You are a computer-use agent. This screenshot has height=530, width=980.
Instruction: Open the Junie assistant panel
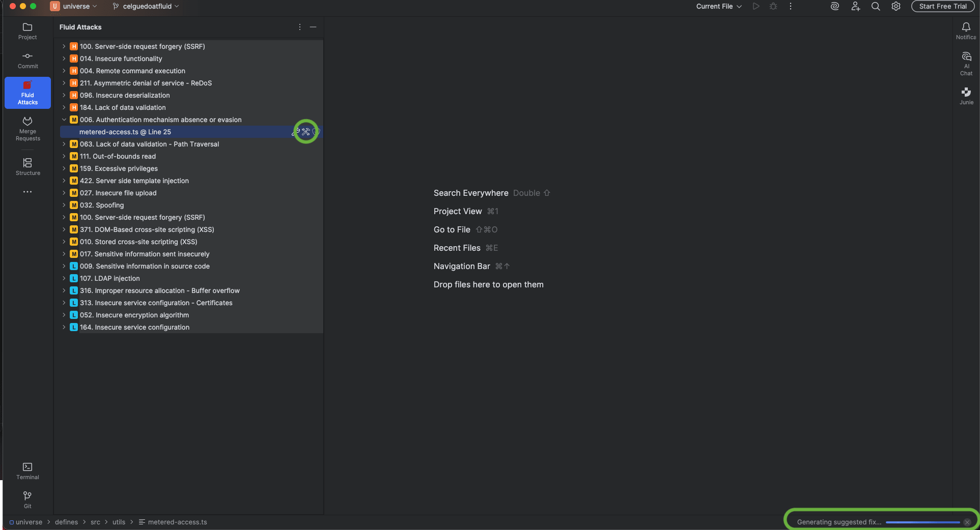[x=966, y=96]
